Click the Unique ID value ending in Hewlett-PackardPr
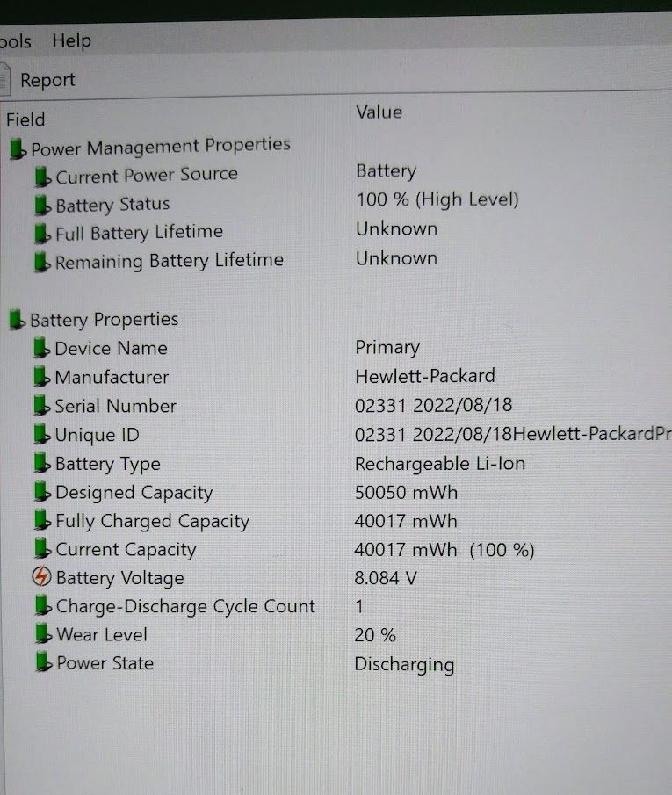Image resolution: width=672 pixels, height=795 pixels. tap(513, 435)
